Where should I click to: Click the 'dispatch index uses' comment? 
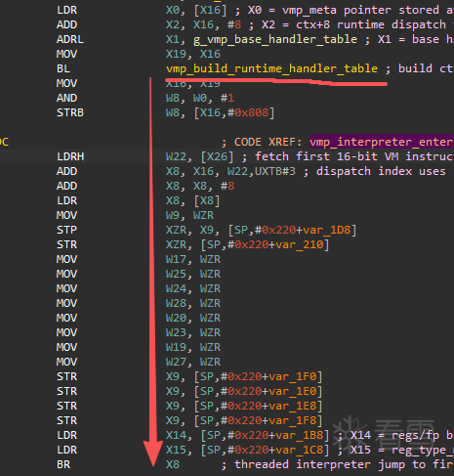coord(375,171)
